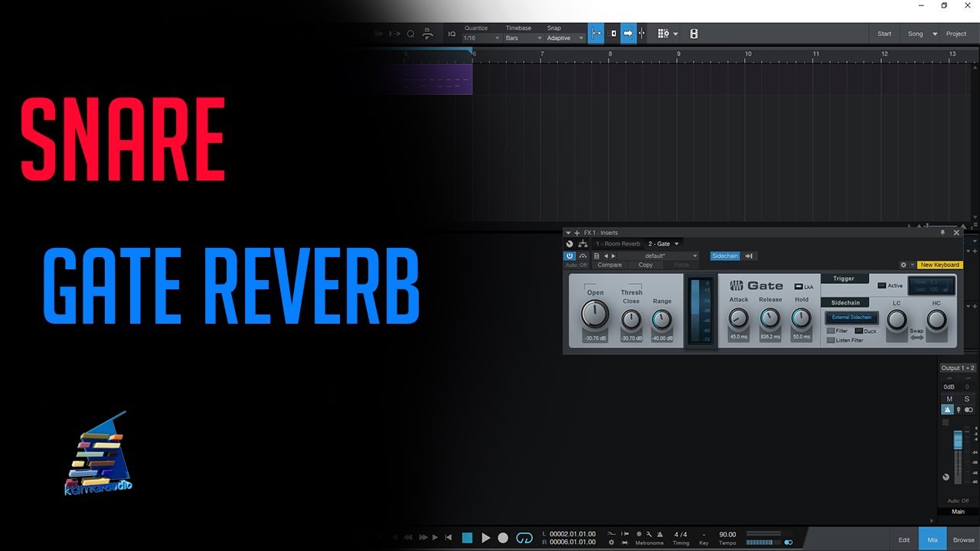Viewport: 980px width, 551px height.
Task: Toggle the blue autoscroll arrow icon
Action: point(628,34)
